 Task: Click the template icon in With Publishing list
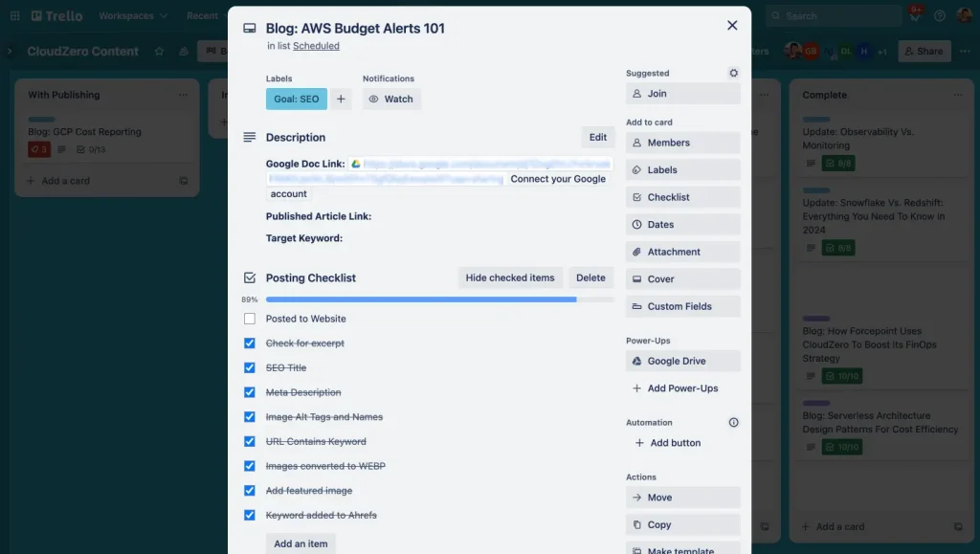(x=184, y=181)
